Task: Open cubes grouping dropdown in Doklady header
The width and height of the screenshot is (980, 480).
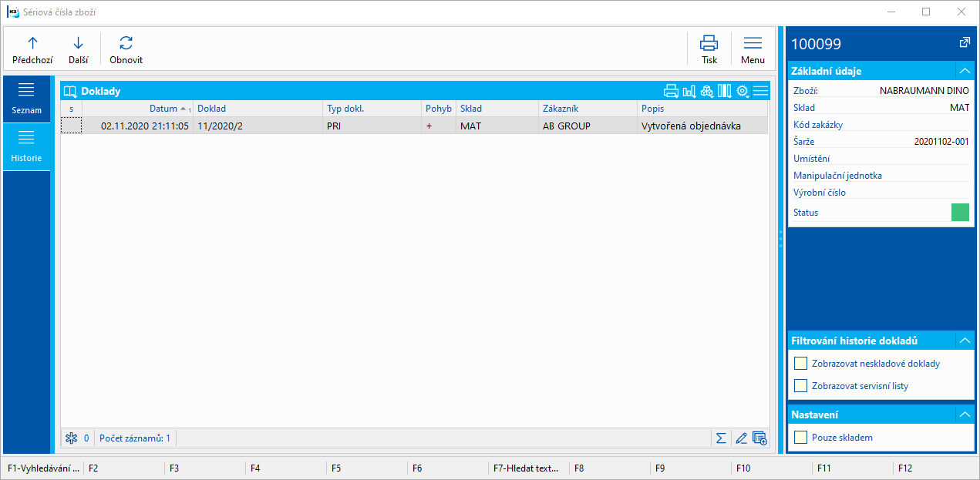Action: [707, 91]
